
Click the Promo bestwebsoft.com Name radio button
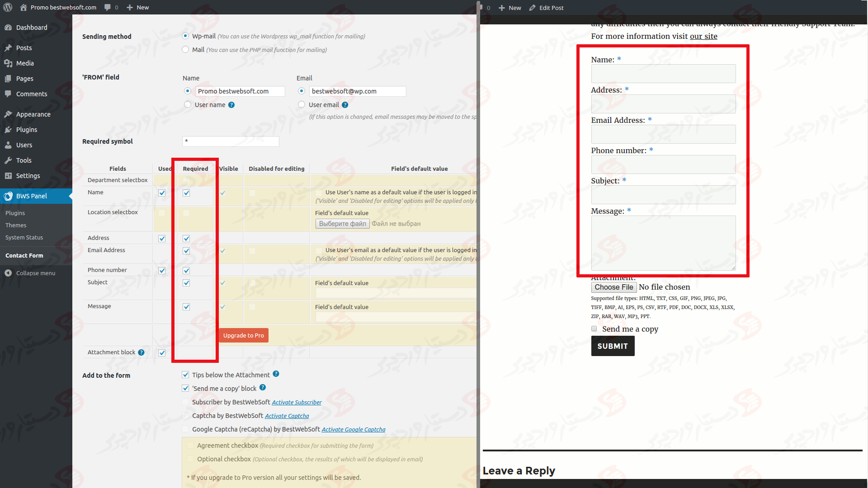[187, 90]
